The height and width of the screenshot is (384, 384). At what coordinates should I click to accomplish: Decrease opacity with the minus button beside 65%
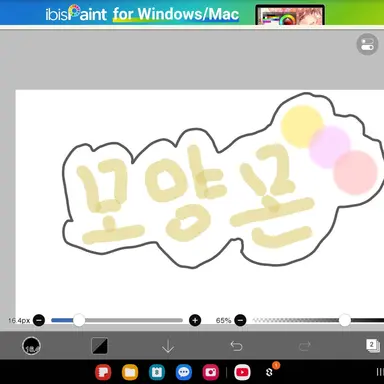[240, 320]
